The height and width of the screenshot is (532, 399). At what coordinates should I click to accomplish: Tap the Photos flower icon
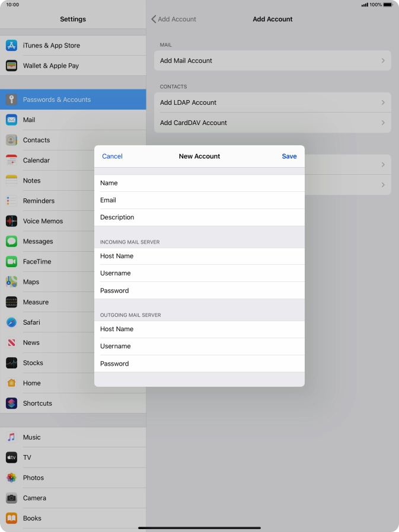(x=11, y=477)
